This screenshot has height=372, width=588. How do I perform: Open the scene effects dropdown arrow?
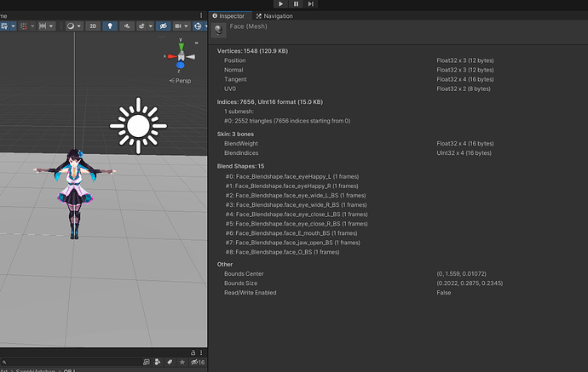click(150, 26)
